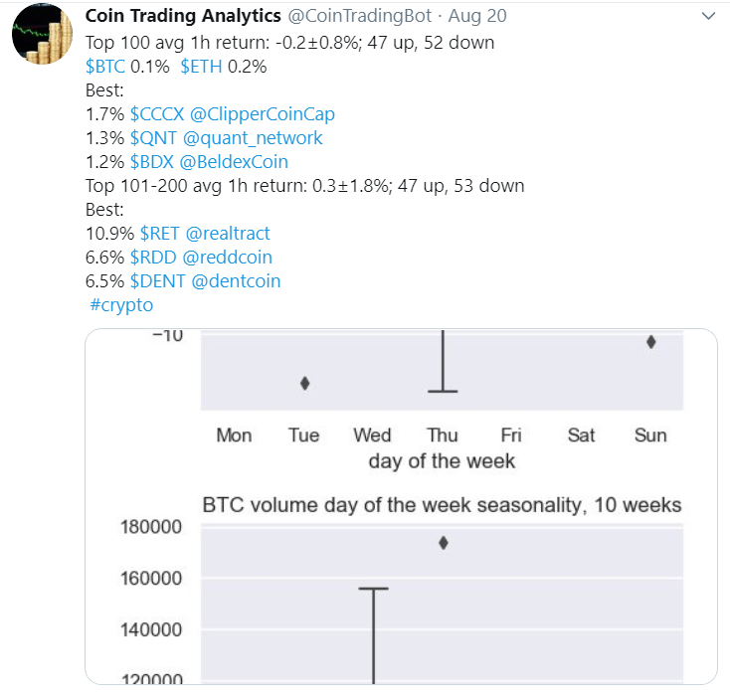Visit the @realtract profile mention
Viewport: 730px width, 700px height.
tap(228, 234)
